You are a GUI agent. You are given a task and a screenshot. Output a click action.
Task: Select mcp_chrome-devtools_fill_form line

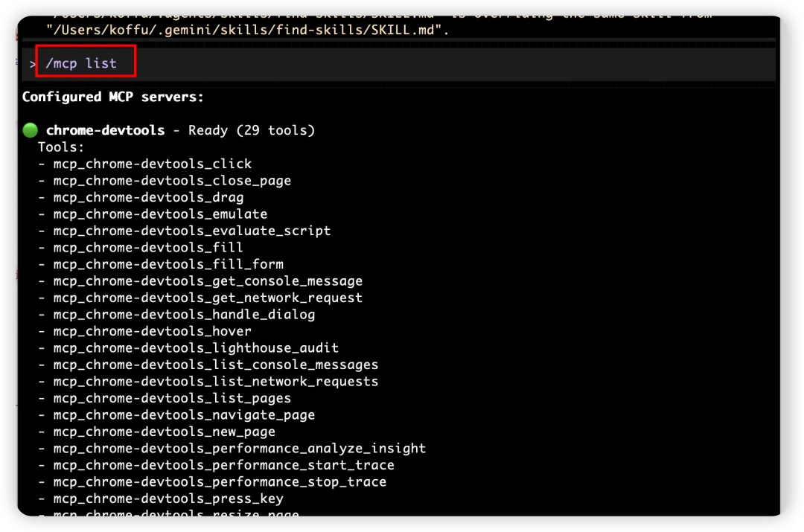point(168,264)
